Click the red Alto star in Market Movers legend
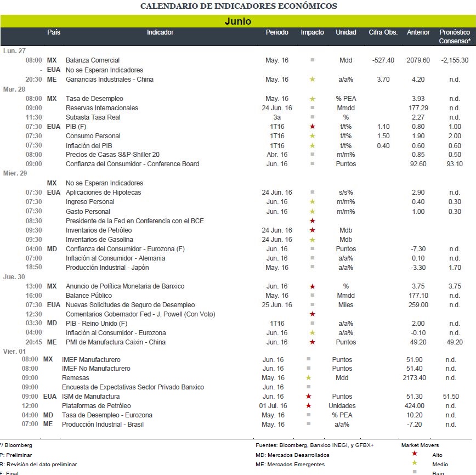476x475 pixels. (415, 454)
